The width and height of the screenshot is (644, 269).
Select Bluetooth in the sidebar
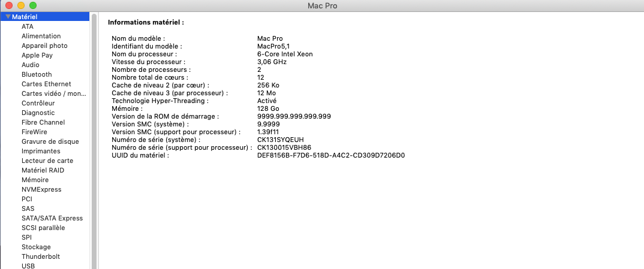[37, 74]
